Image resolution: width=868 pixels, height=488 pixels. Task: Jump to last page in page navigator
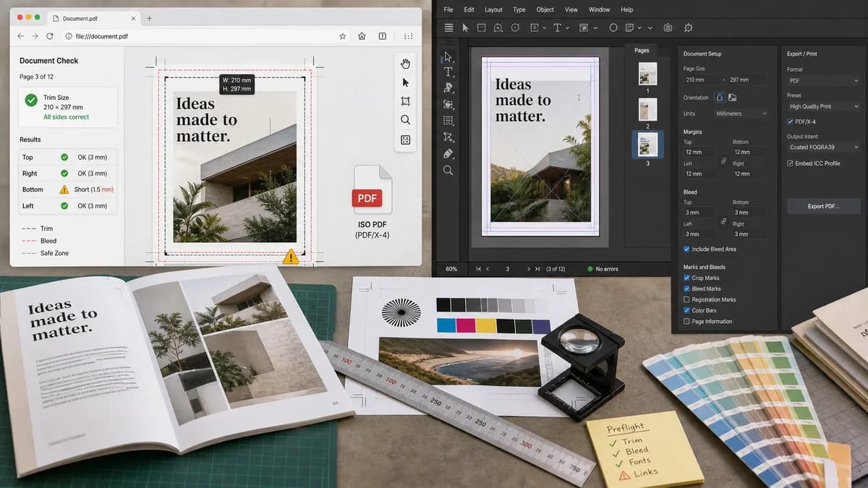(x=537, y=269)
